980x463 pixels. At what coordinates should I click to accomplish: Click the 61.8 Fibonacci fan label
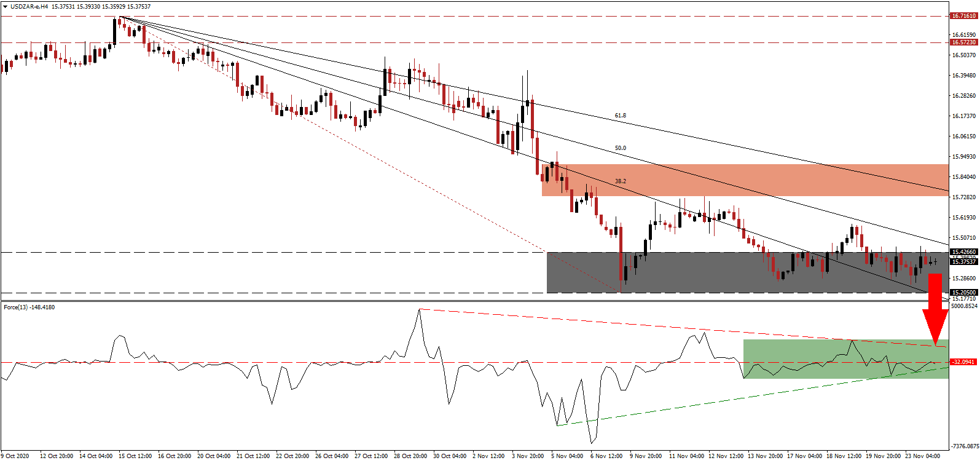[x=621, y=116]
